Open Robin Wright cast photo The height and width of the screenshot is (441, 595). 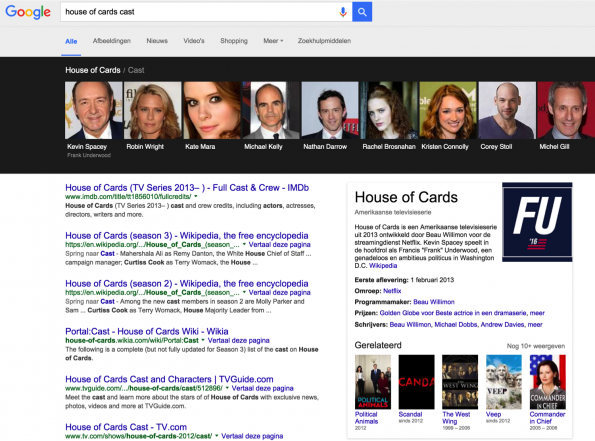(x=153, y=110)
